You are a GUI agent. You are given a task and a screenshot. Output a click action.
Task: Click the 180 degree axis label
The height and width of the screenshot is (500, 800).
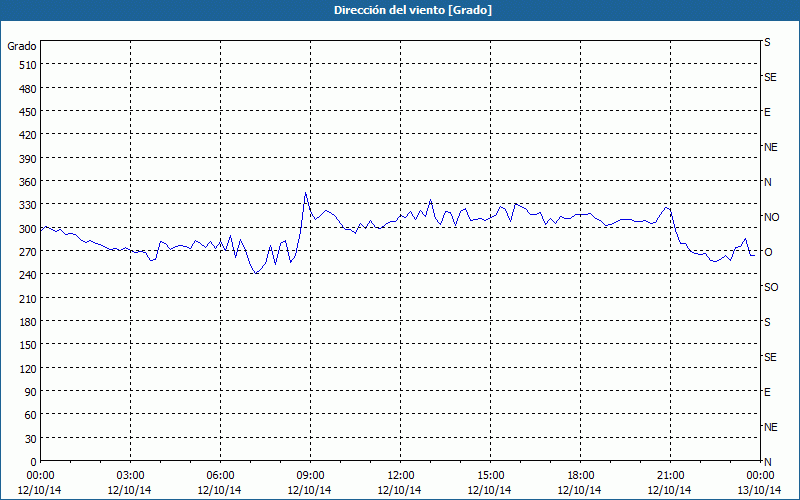pyautogui.click(x=28, y=322)
